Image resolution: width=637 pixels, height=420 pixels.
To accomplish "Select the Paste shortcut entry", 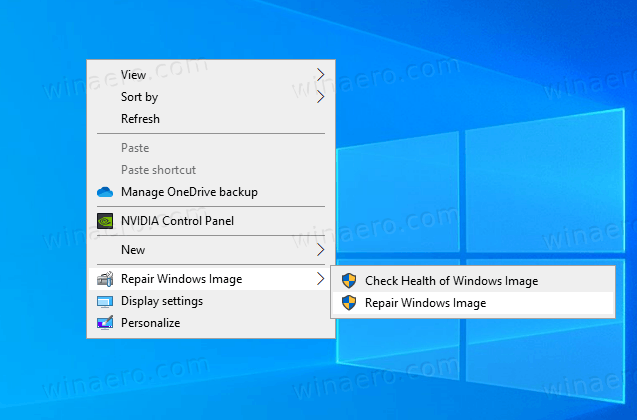I will [x=211, y=169].
